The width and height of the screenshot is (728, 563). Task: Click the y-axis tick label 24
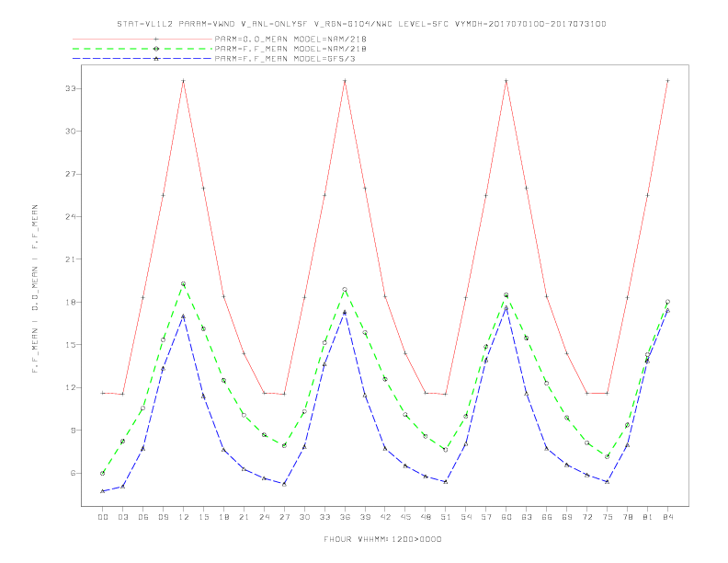pos(71,216)
